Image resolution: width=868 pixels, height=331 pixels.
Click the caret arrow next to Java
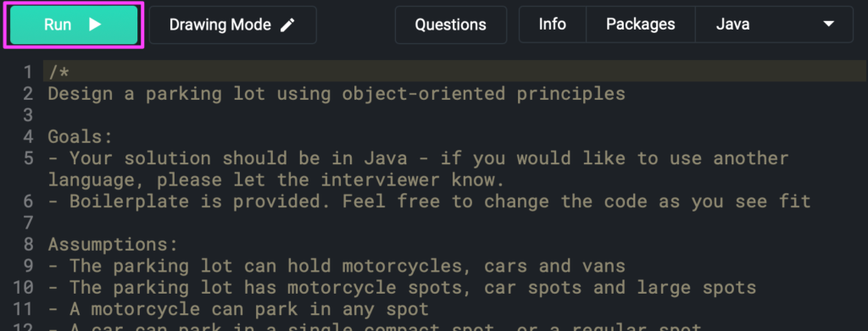(x=829, y=24)
